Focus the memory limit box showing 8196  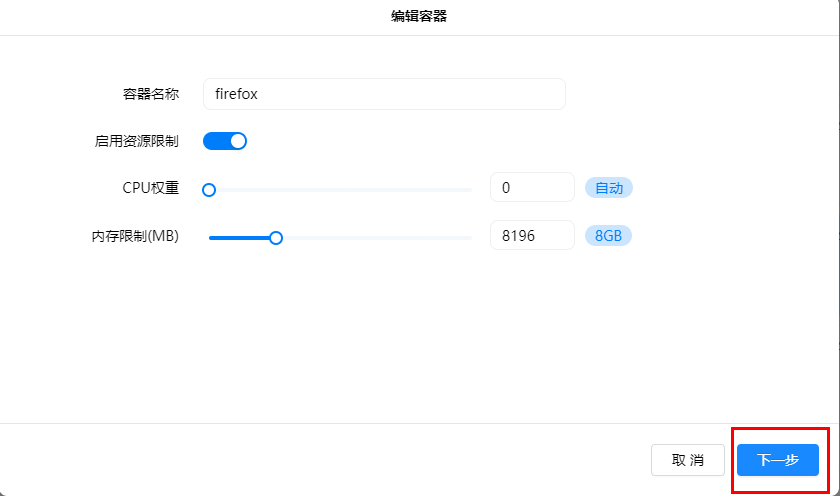click(531, 236)
